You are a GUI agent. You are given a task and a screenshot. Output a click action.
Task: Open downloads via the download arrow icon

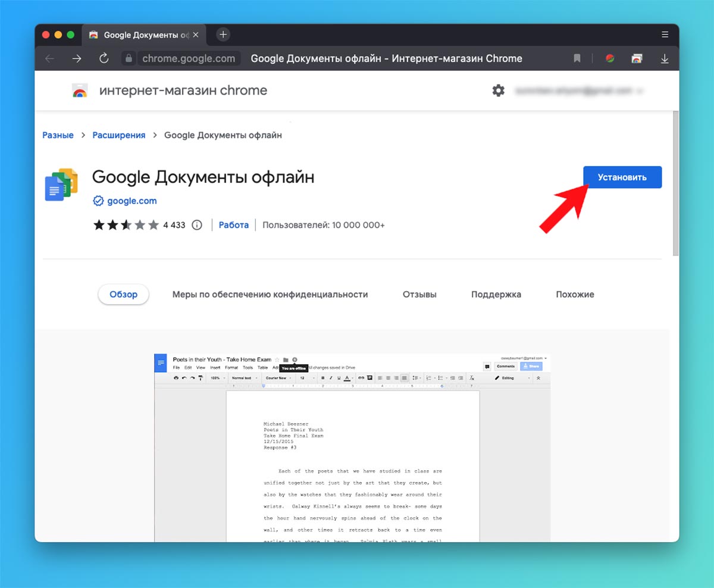click(665, 58)
